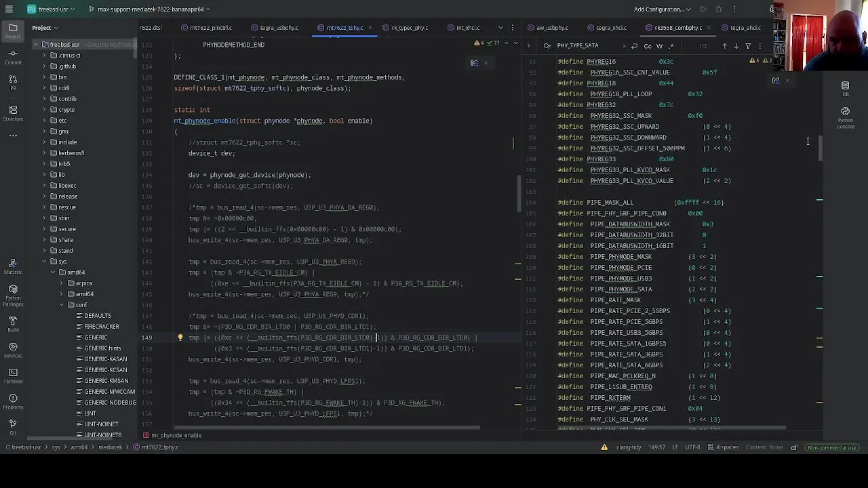Screen dimensions: 868x488
Task: Open the Terminal tool window
Action: point(13,375)
